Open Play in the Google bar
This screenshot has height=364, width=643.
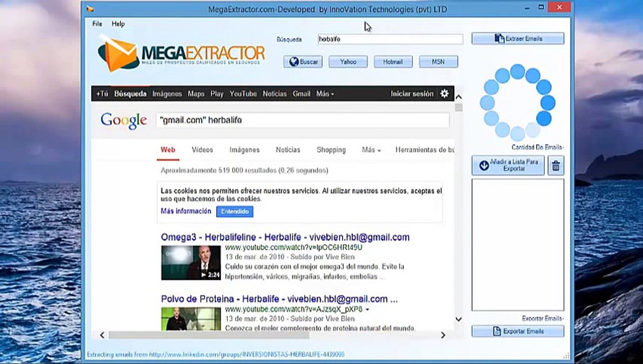point(217,94)
